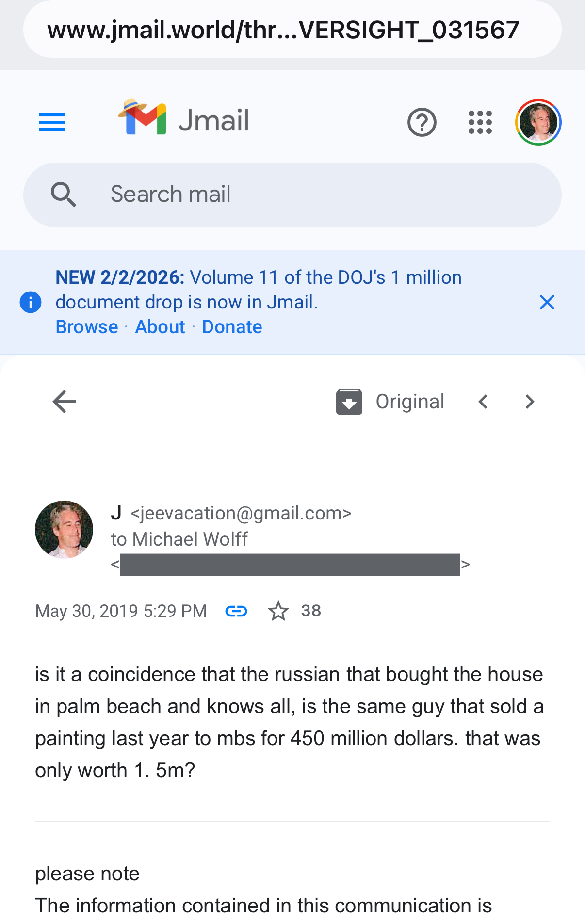Open the About link

160,327
